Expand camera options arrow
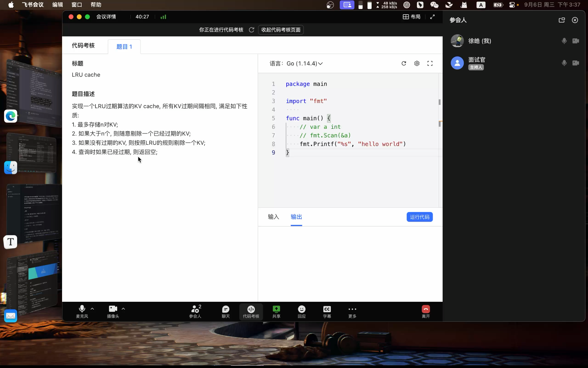Viewport: 588px width, 368px height. (123, 309)
